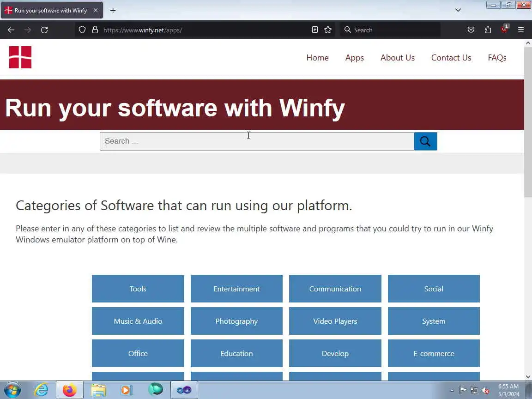
Task: Click the scrollbar down arrow
Action: pyautogui.click(x=528, y=377)
